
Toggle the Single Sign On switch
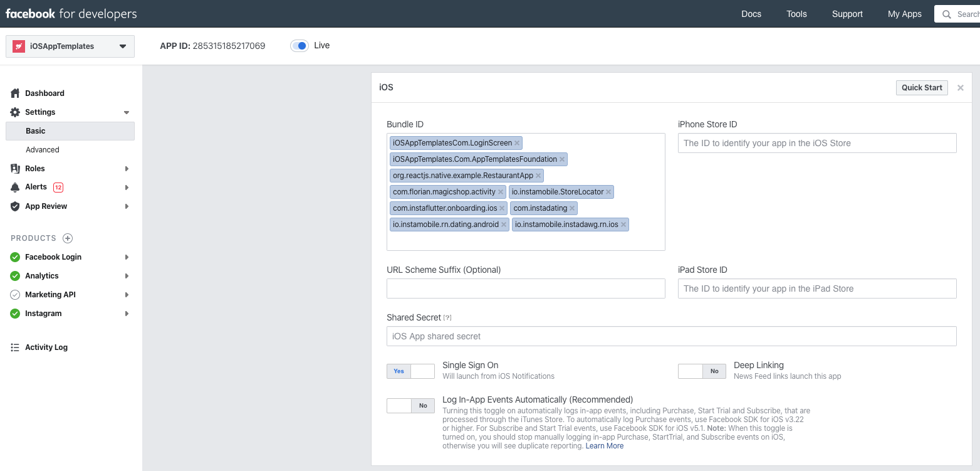pos(410,371)
